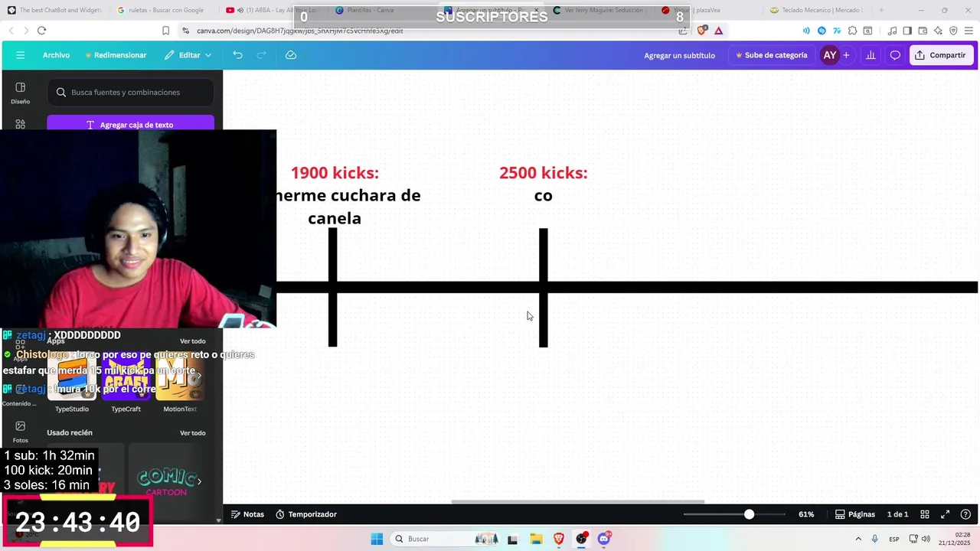
Task: Select the 'co' text under 2500 kicks
Action: point(544,195)
